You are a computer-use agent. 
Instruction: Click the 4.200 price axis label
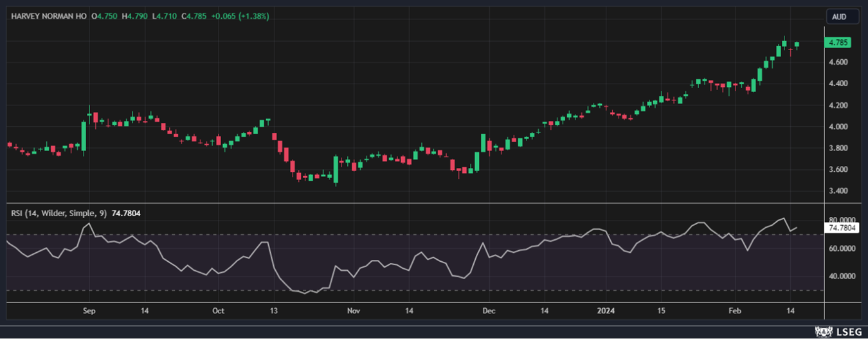(838, 105)
